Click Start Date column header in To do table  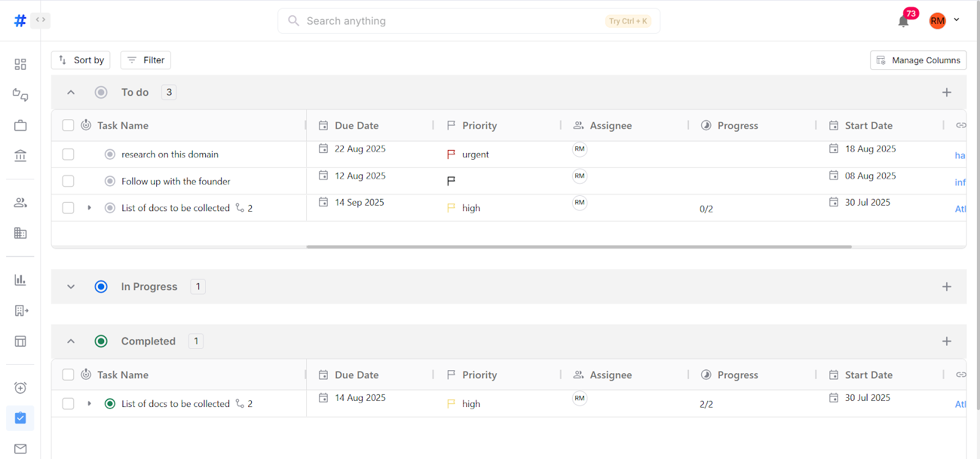869,125
